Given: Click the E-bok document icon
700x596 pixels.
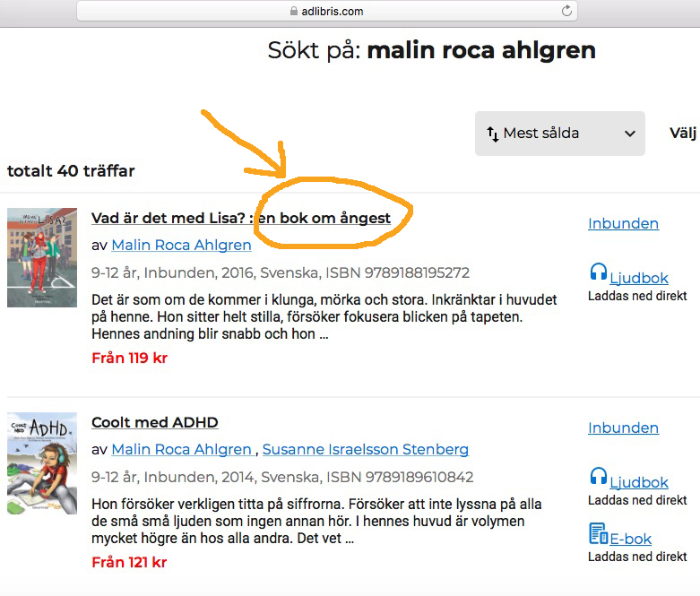Looking at the screenshot, I should click(598, 533).
